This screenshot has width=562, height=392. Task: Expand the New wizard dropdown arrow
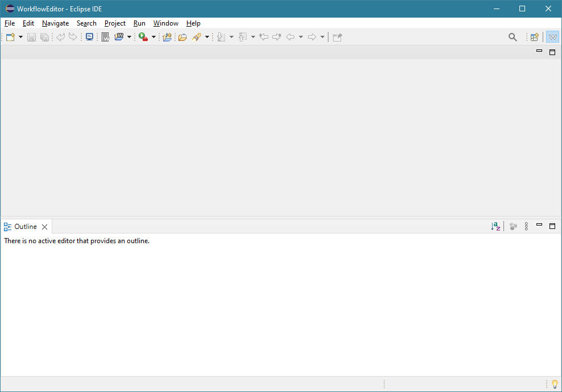click(x=21, y=37)
